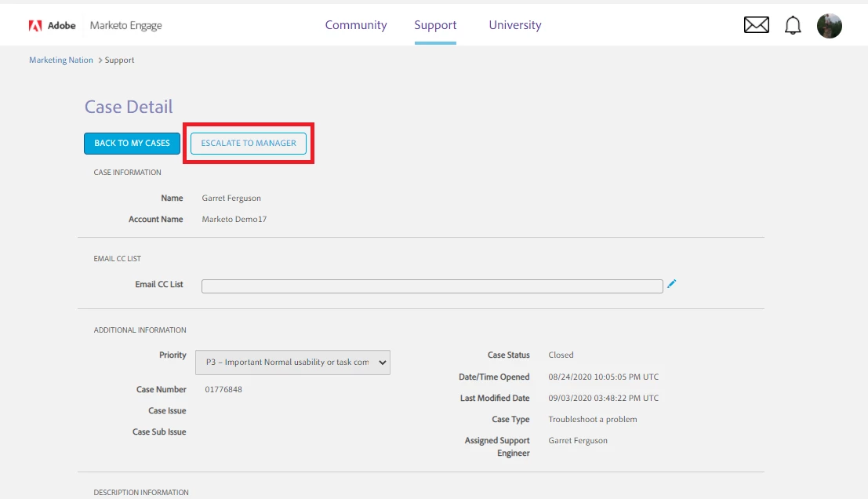Open the mail envelope icon
Screen dimensions: 868x499
[x=756, y=25]
